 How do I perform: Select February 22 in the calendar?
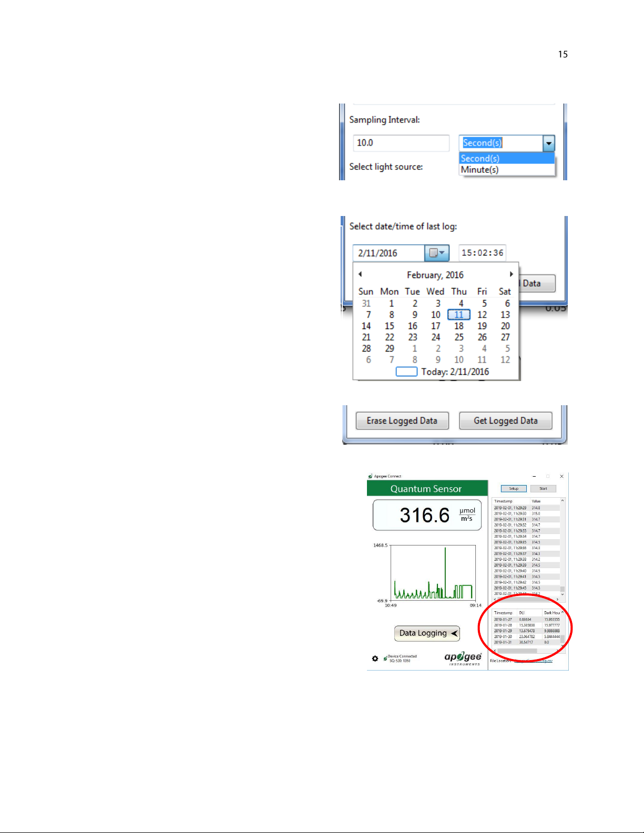coord(390,337)
